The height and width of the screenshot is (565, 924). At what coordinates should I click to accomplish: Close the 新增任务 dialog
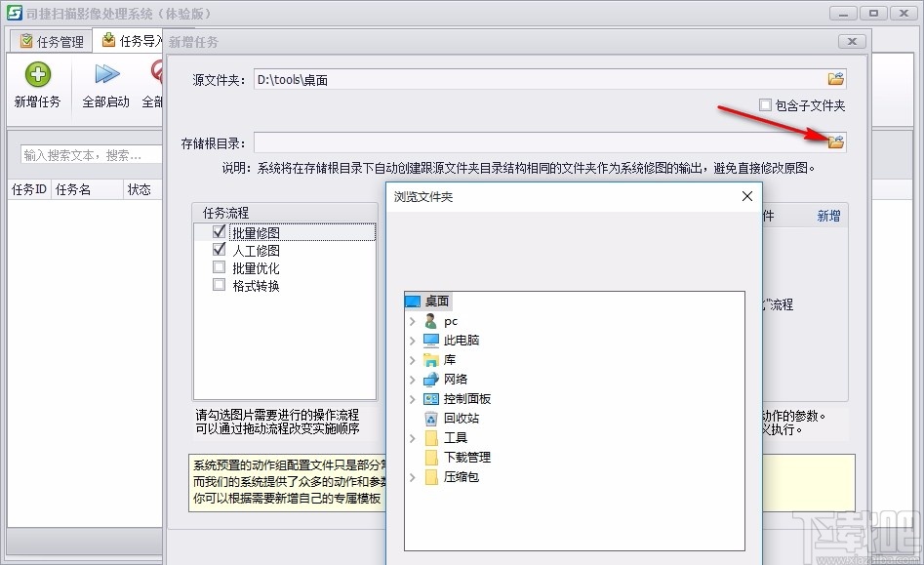point(852,41)
